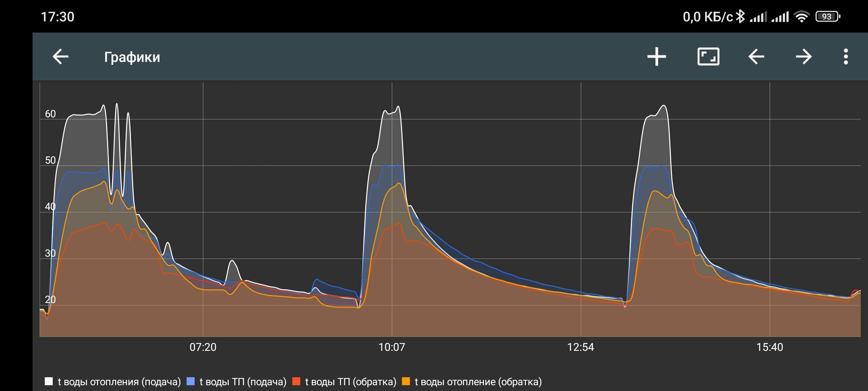The height and width of the screenshot is (391, 868).
Task: Tap the 60 degree y-axis label
Action: 50,114
